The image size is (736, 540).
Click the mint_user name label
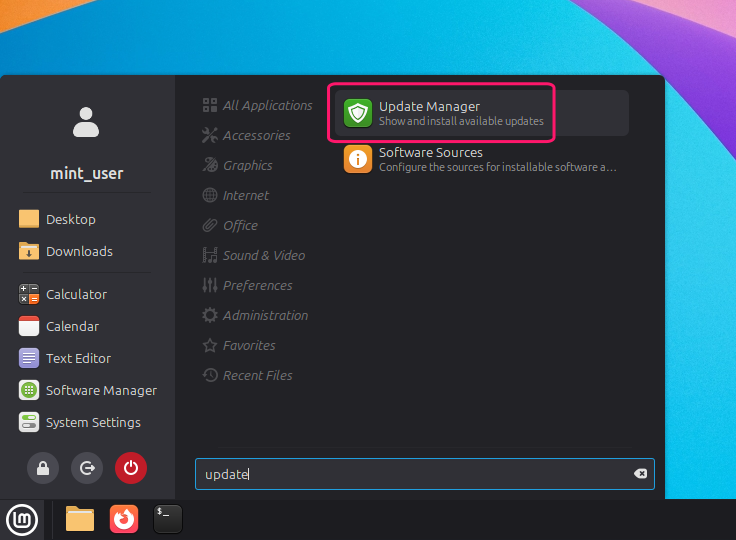(87, 174)
